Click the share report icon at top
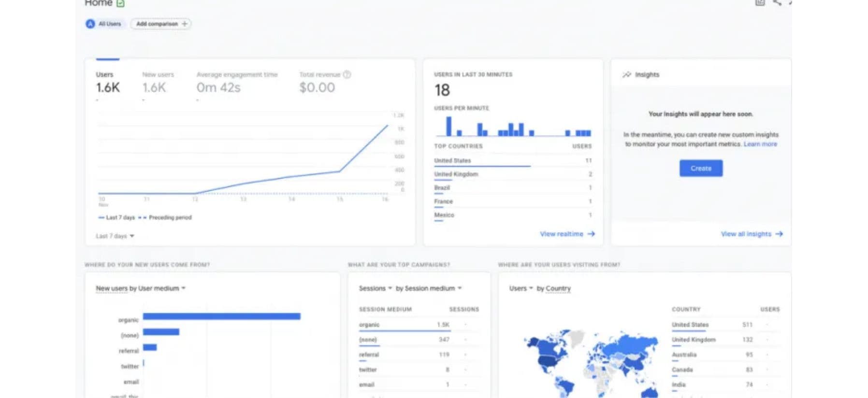 777,3
